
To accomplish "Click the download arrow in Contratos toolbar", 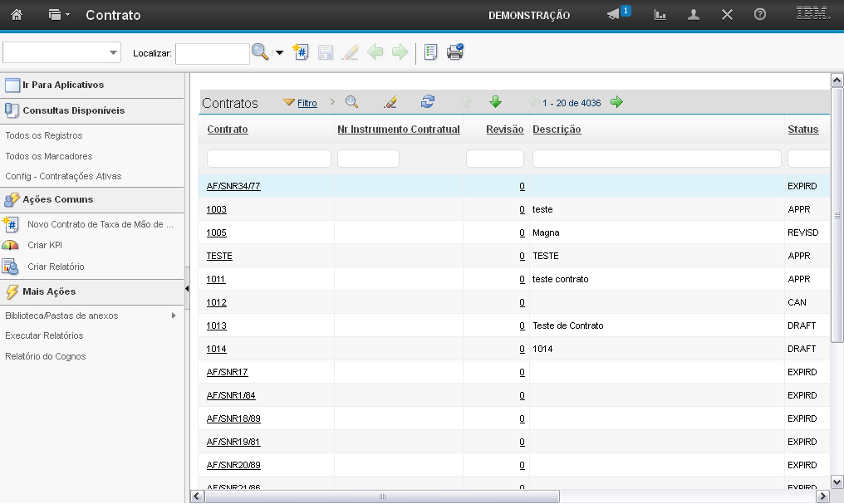I will (496, 102).
